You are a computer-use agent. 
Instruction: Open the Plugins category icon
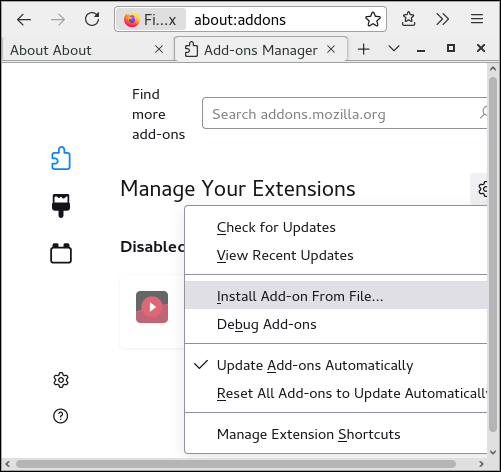pyautogui.click(x=61, y=253)
